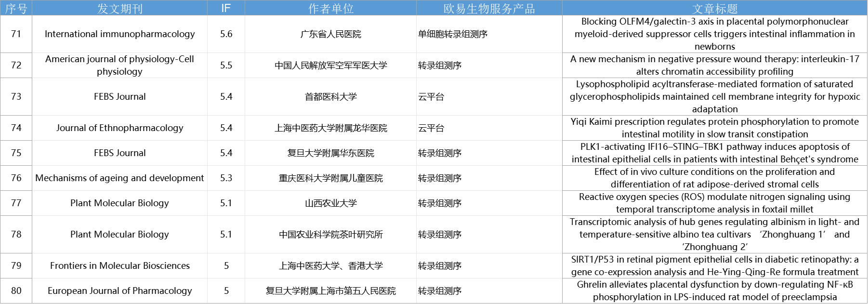Click 复旦大学附属华东医院 cell
This screenshot has width=868, height=304.
pyautogui.click(x=330, y=153)
